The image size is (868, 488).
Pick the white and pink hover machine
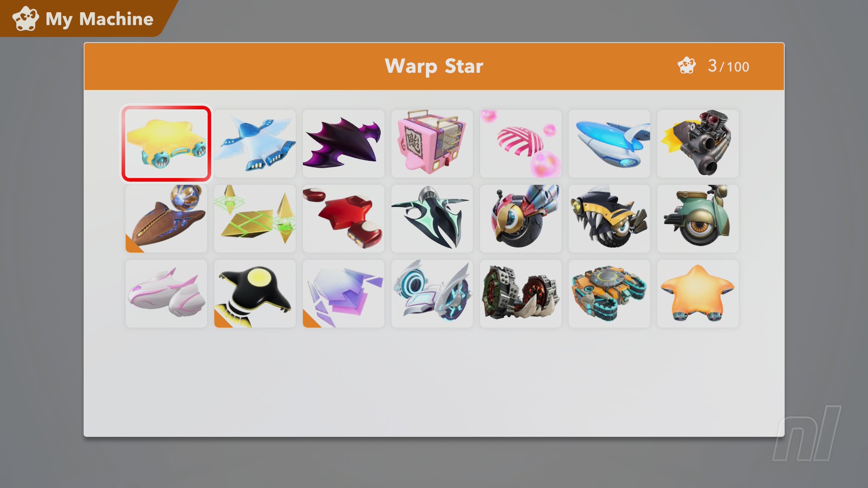coord(166,294)
